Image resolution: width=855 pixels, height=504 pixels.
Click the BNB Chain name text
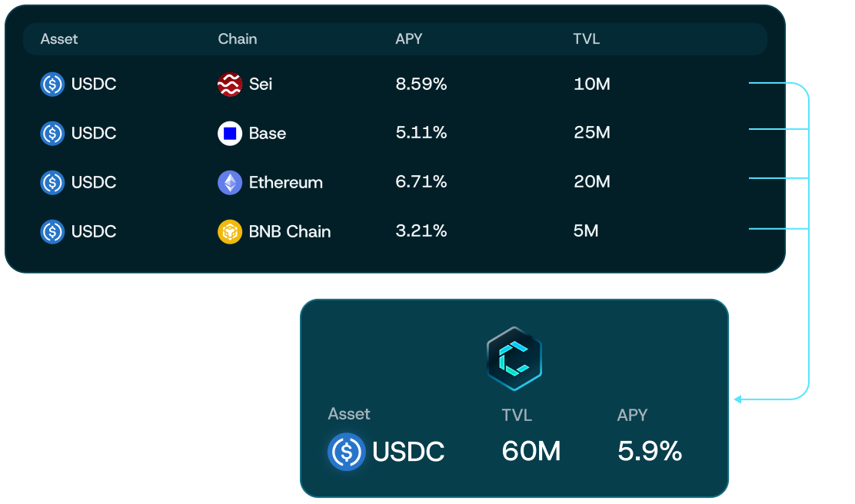[x=290, y=232]
